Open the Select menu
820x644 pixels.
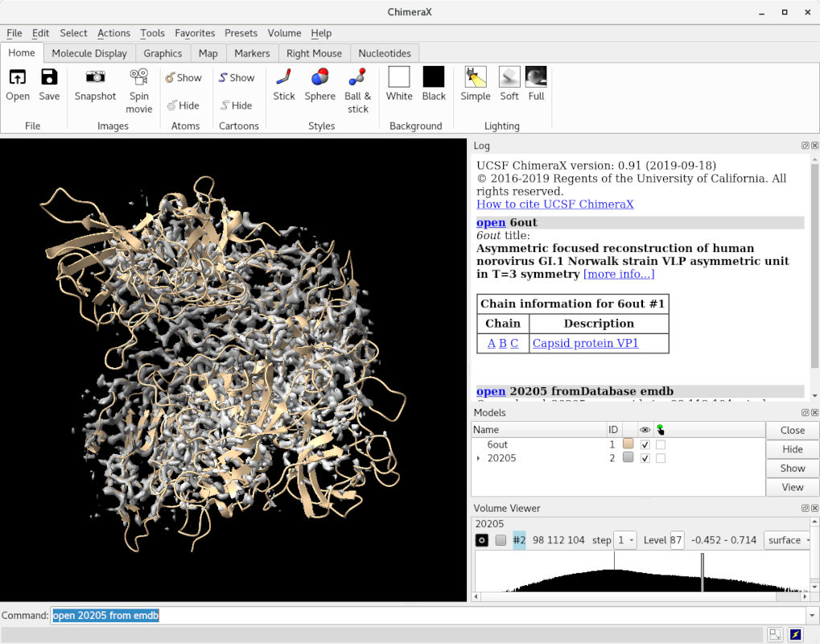click(x=73, y=33)
